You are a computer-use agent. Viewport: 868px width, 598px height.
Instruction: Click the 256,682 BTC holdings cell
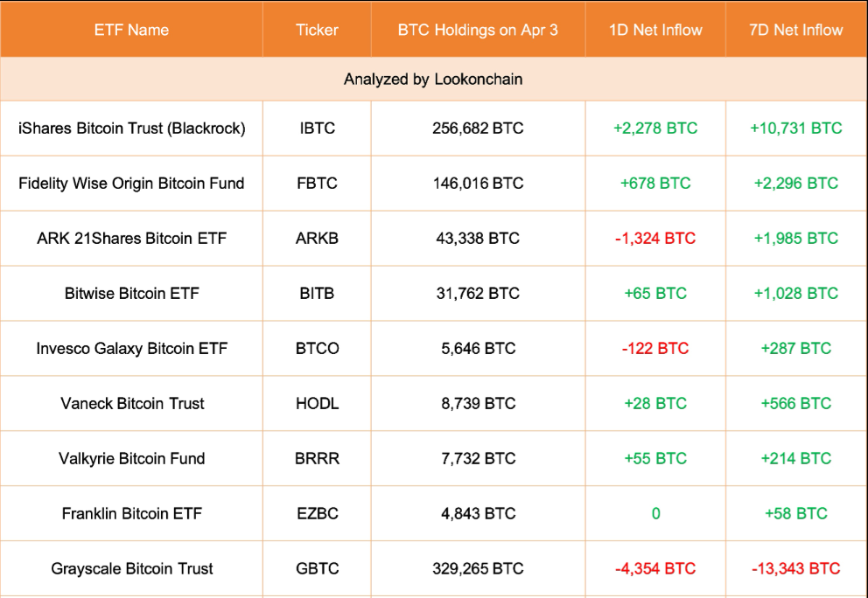tap(478, 129)
